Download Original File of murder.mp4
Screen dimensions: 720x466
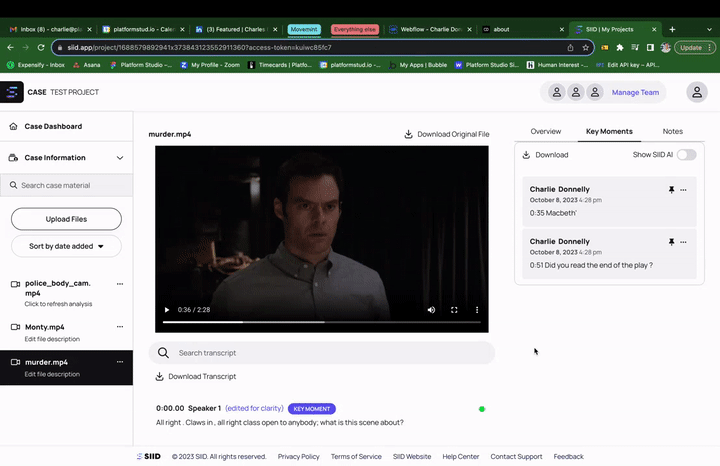[x=447, y=134]
